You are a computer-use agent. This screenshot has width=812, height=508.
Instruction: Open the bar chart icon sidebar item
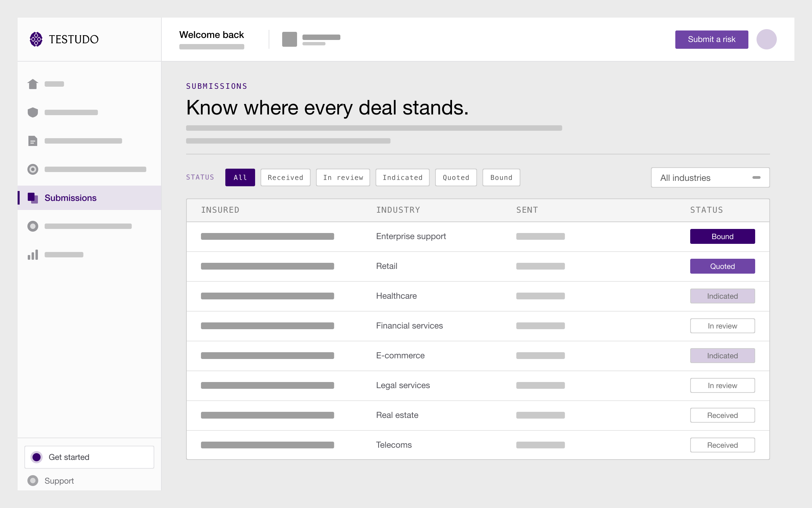(x=33, y=255)
